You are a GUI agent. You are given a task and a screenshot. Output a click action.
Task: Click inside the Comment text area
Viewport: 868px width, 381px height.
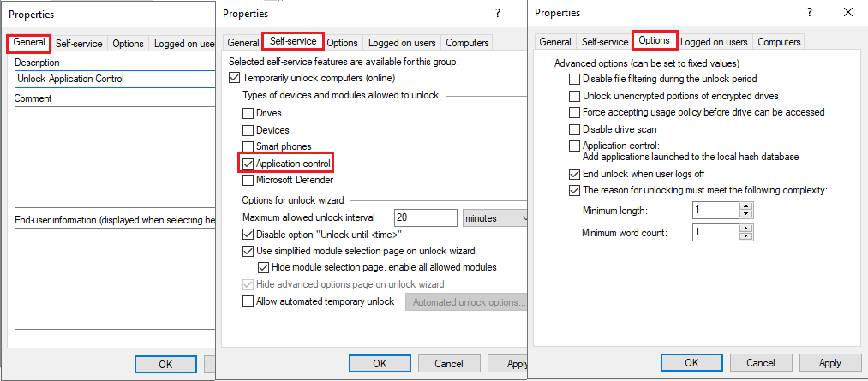(x=114, y=154)
